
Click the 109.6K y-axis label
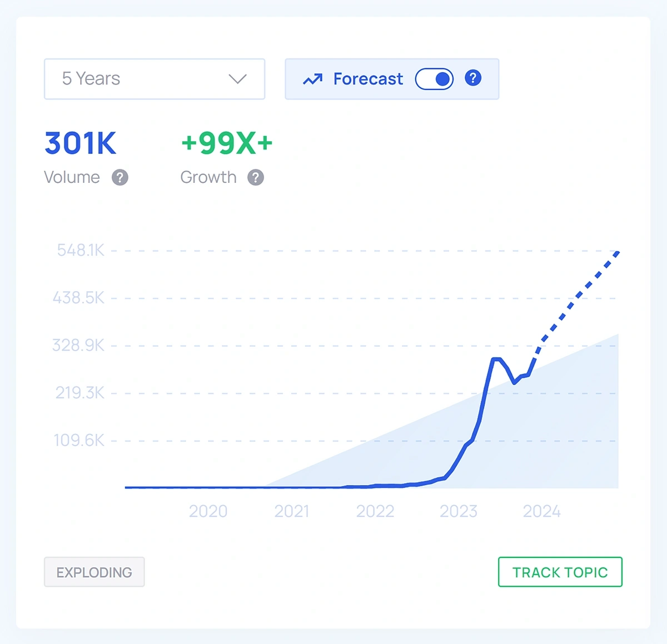pos(79,441)
